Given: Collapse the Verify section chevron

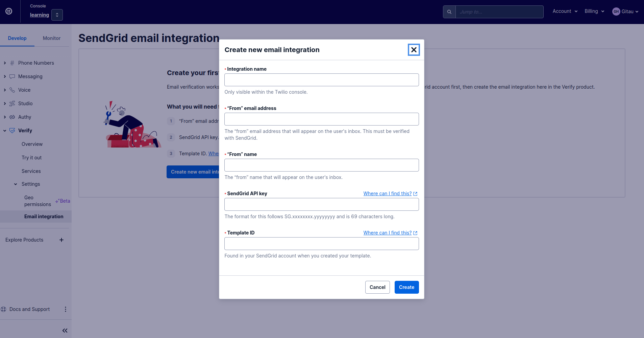Looking at the screenshot, I should coord(5,131).
